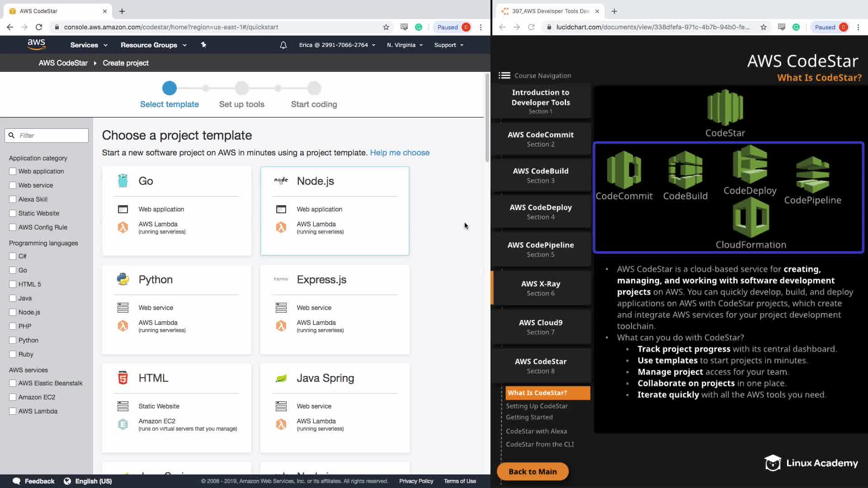This screenshot has width=868, height=488.
Task: Open AWS CodeBuild Section 3
Action: coord(541,175)
